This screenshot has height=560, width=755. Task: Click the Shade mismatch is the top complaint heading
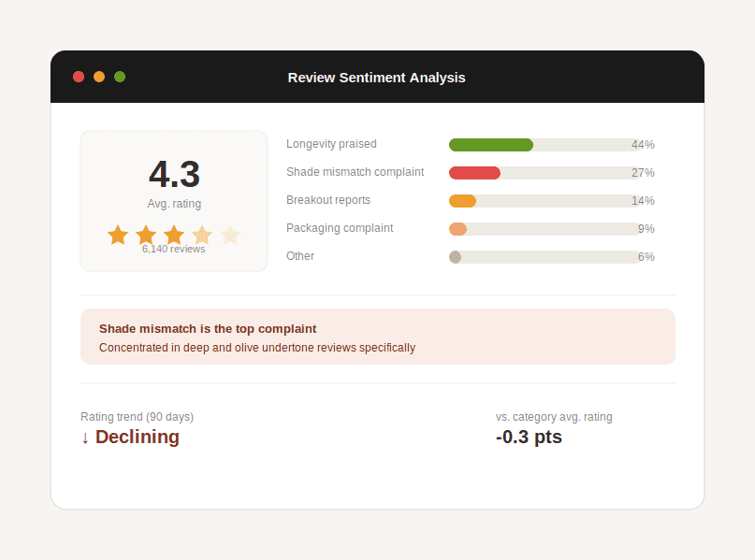click(208, 329)
